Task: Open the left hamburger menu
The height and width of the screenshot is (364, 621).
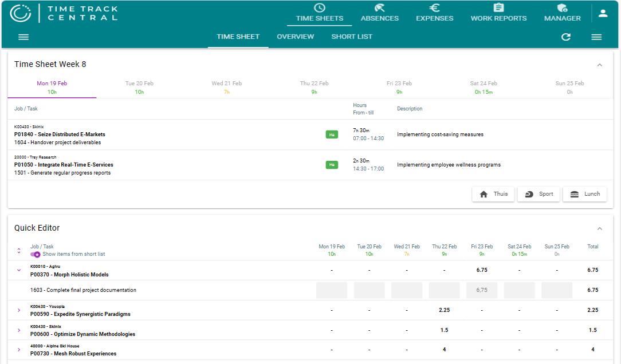Action: click(x=23, y=37)
